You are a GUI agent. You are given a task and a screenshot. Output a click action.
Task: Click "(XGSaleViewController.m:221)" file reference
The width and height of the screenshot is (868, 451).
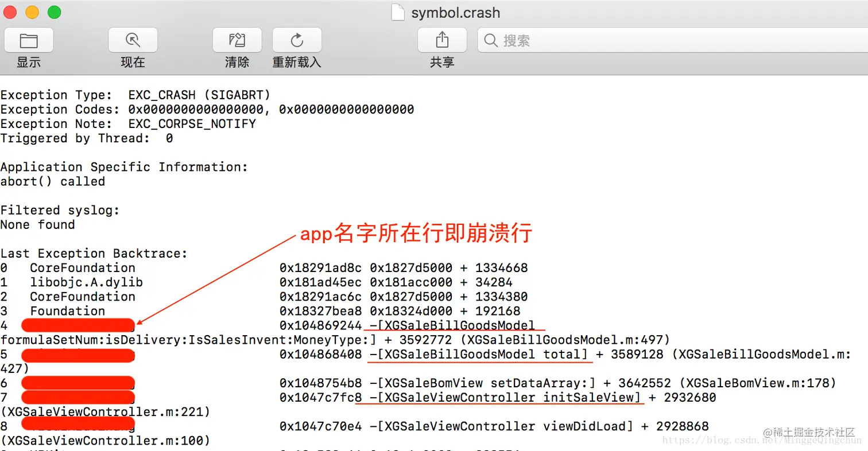(106, 411)
